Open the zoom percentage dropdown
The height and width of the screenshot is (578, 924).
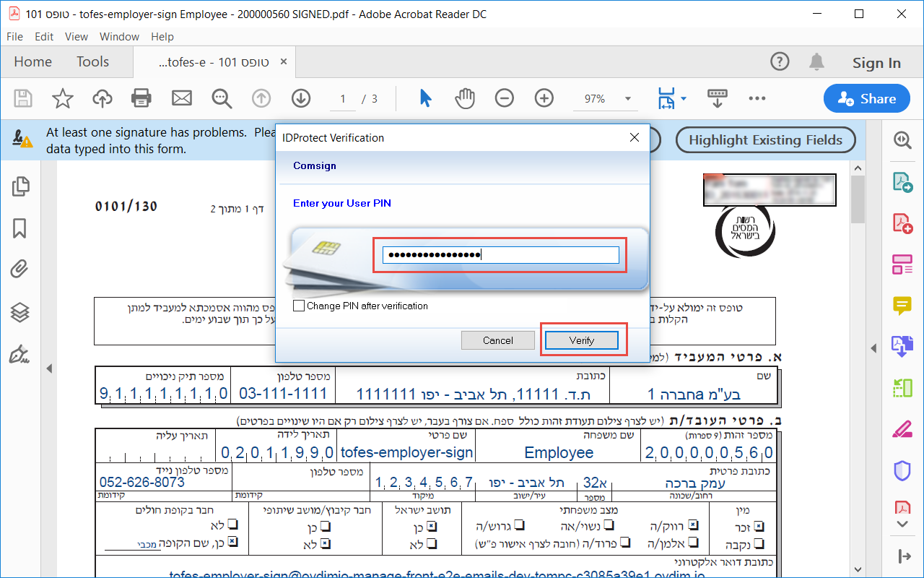pos(628,99)
